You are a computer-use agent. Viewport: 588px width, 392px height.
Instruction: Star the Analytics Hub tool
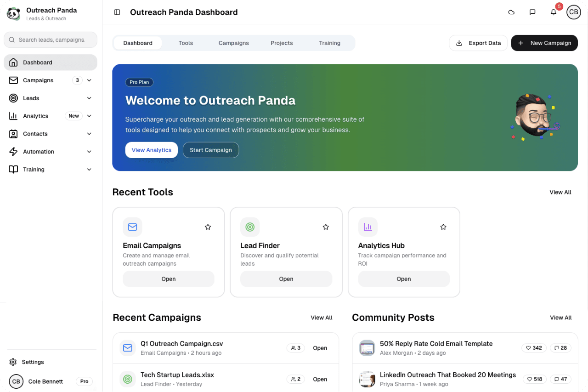443,227
